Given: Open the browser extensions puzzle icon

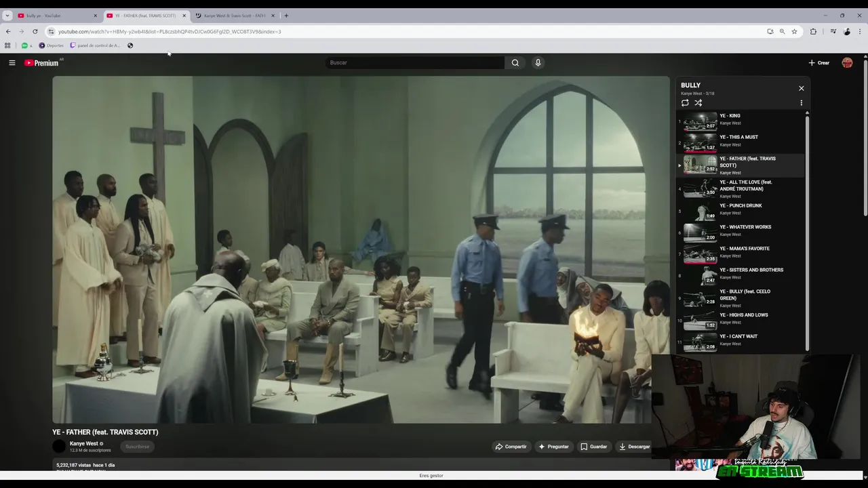Looking at the screenshot, I should pyautogui.click(x=813, y=31).
